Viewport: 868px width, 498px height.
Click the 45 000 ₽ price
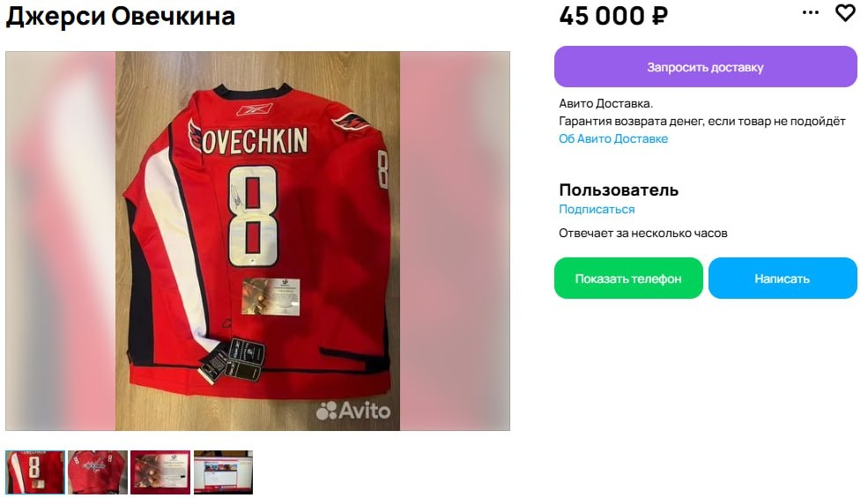[613, 16]
